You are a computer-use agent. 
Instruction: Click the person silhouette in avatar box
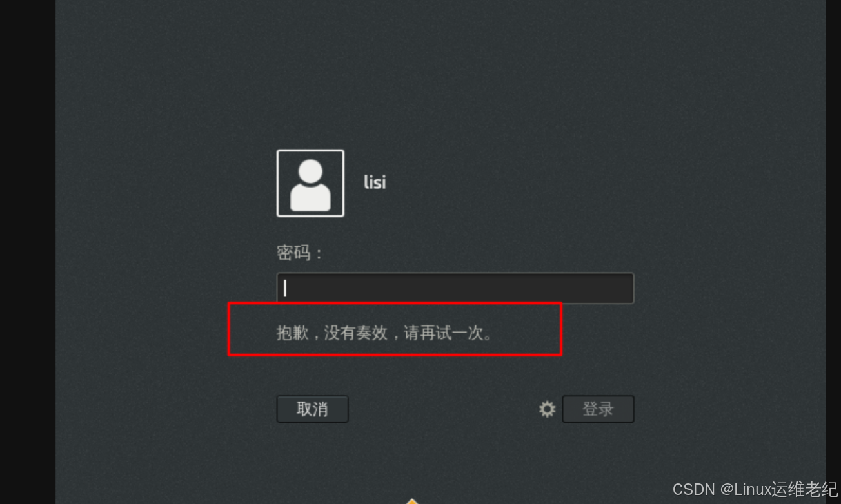click(x=310, y=186)
